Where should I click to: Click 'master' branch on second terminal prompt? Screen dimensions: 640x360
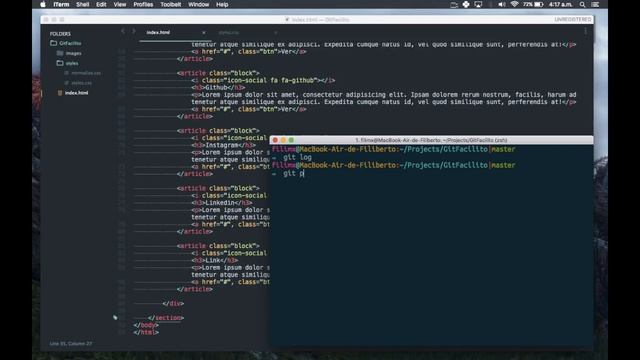coord(503,165)
